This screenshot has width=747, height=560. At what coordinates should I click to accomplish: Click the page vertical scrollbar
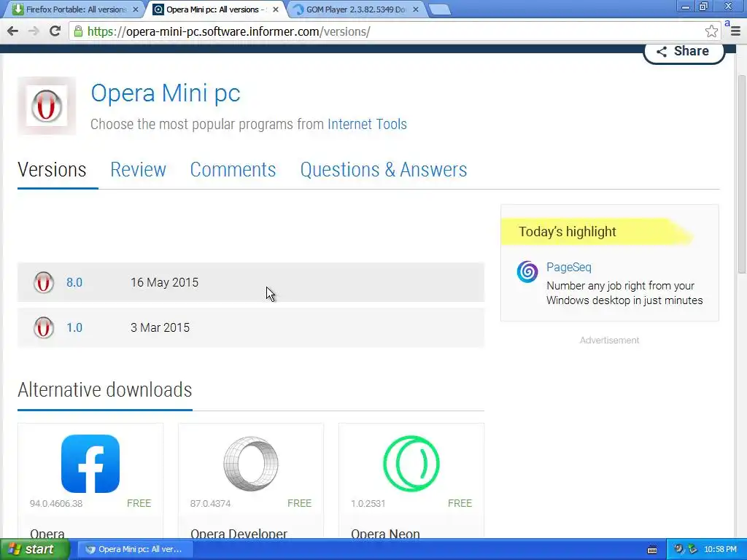coord(741,174)
